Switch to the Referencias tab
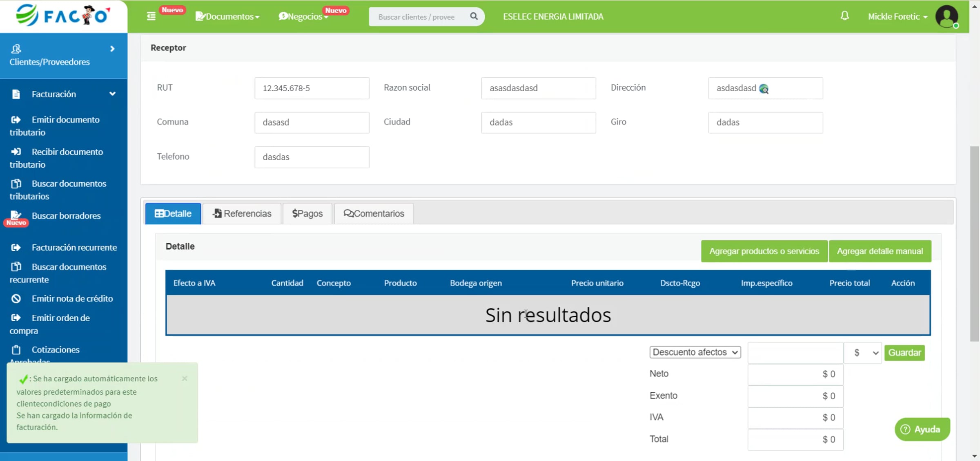 (242, 214)
